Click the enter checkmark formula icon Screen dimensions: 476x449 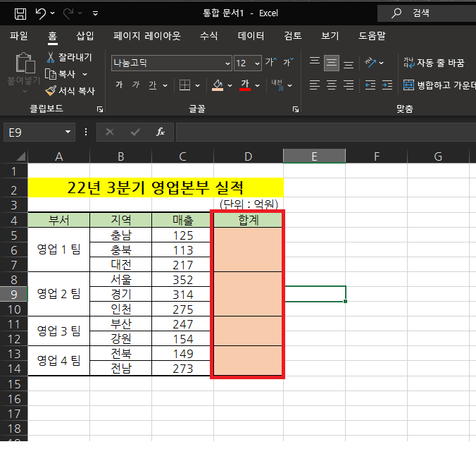(x=135, y=132)
